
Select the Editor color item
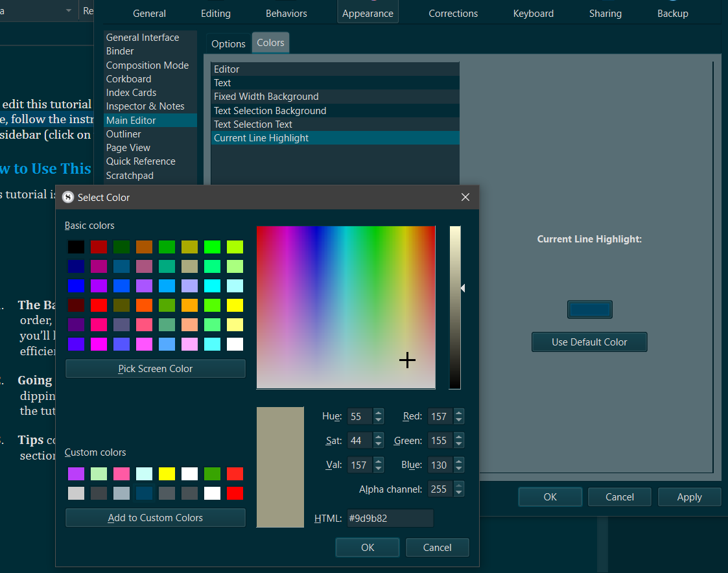[335, 69]
